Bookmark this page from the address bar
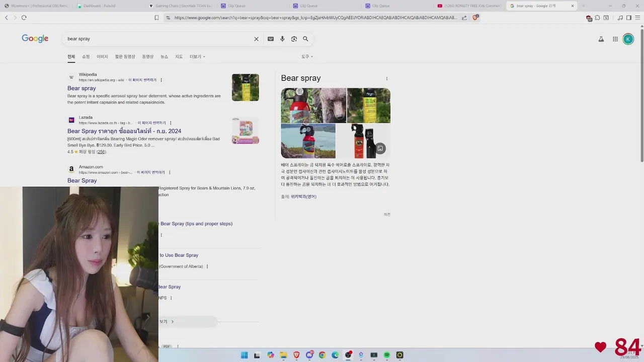This screenshot has width=644, height=362. pos(156,18)
